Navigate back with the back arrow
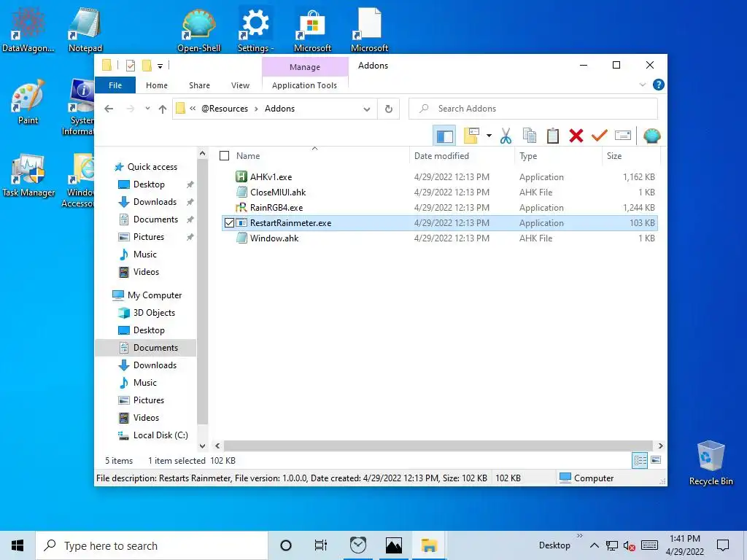 coord(109,109)
